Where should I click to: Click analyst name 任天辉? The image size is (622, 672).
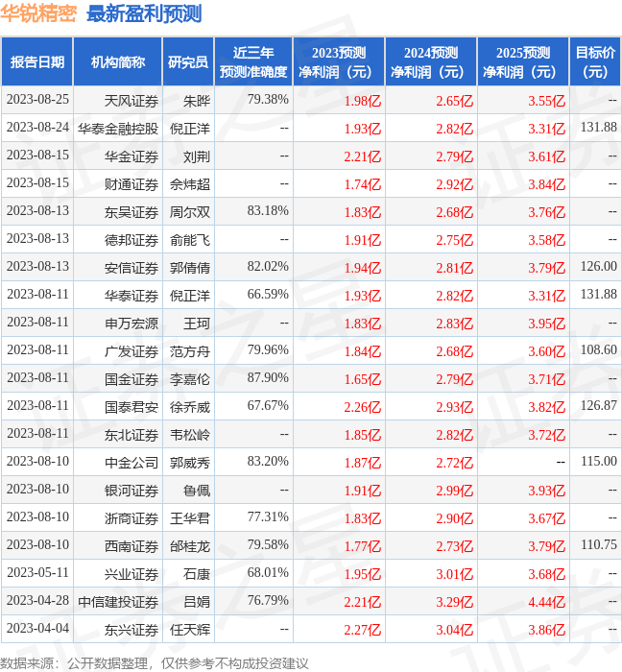190,630
